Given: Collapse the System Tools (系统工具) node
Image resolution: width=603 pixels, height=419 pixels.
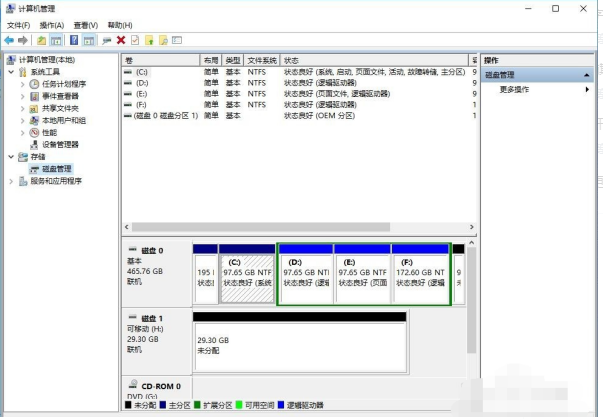Looking at the screenshot, I should click(11, 72).
